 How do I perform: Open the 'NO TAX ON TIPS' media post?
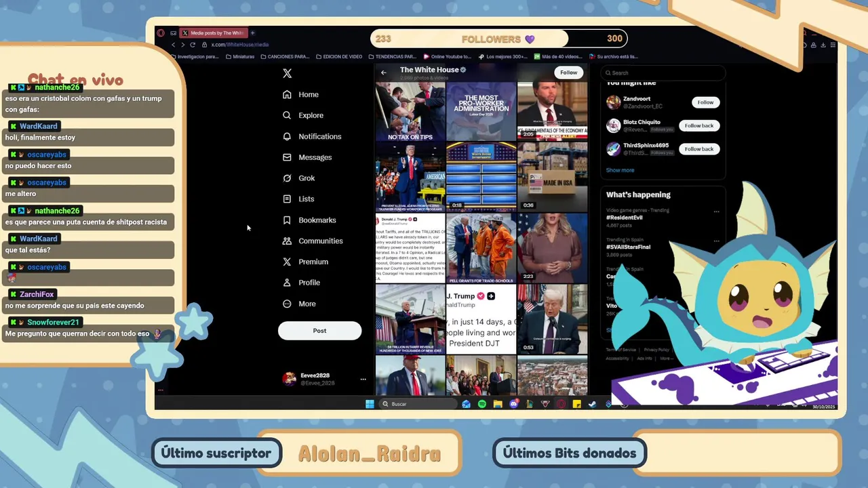pyautogui.click(x=410, y=111)
